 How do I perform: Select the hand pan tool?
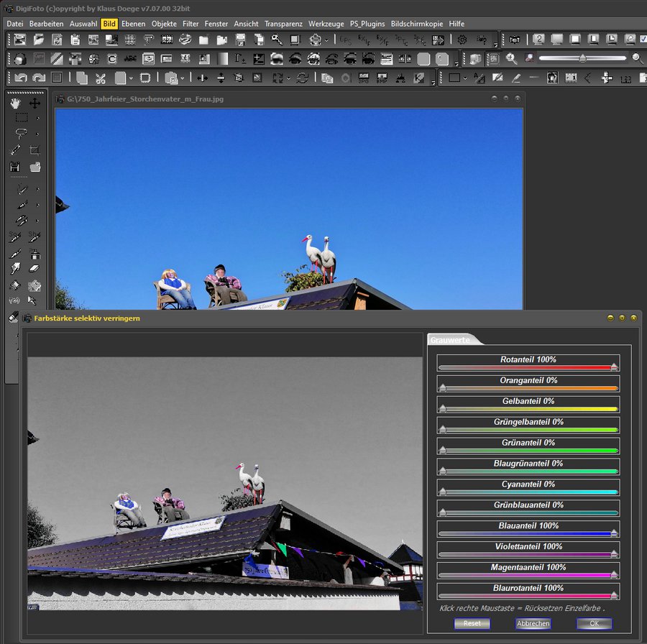coord(15,103)
